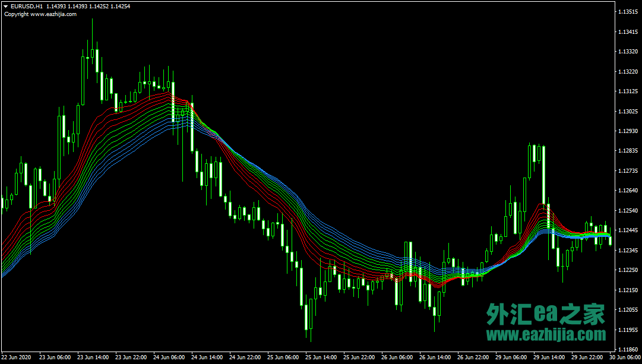Click the '30 Jun 06:00' time axis label
642x364 pixels.
click(x=625, y=357)
